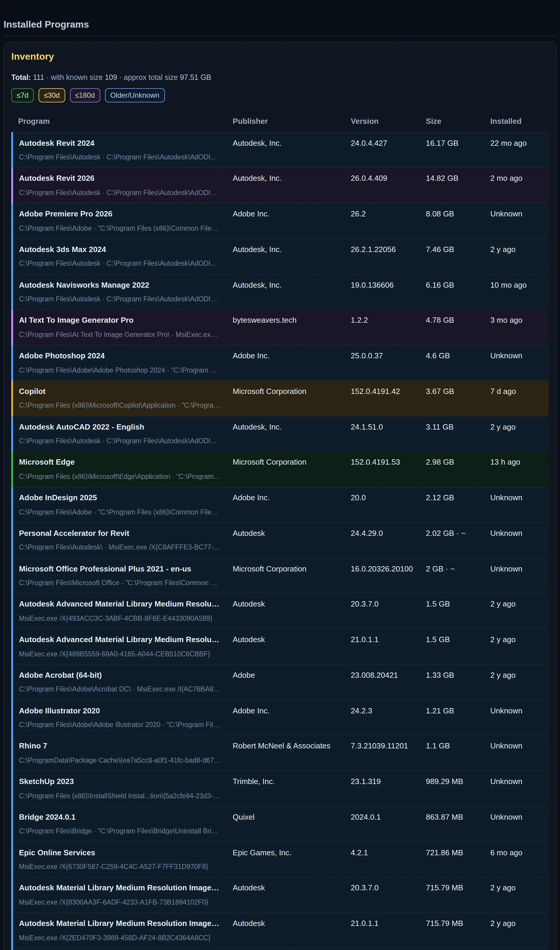Click the 8.08 GB size value
This screenshot has width=560, height=950.
[x=440, y=214]
